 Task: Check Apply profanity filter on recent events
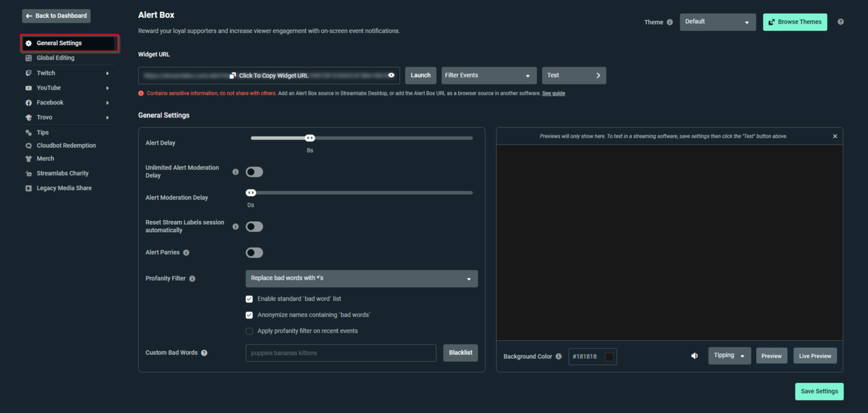[x=249, y=331]
